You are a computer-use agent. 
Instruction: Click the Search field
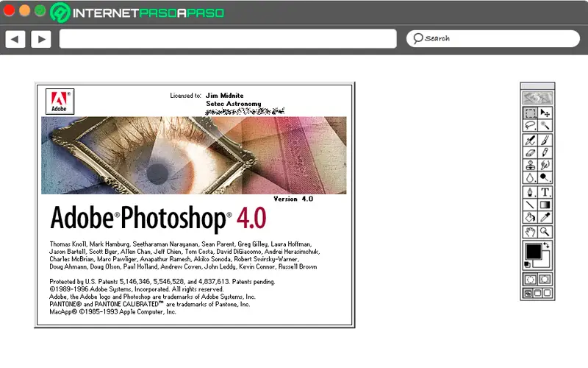pos(492,38)
